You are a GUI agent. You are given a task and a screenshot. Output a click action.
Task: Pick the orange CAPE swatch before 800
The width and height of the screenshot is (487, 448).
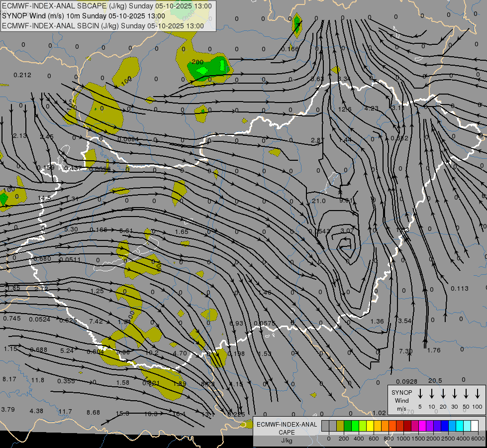point(385,426)
